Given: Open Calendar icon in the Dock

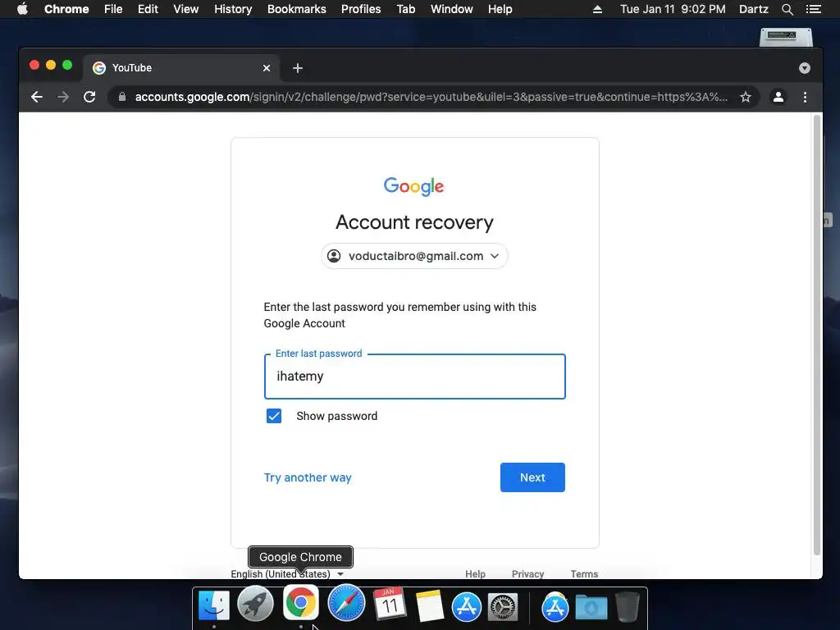Looking at the screenshot, I should [x=390, y=605].
